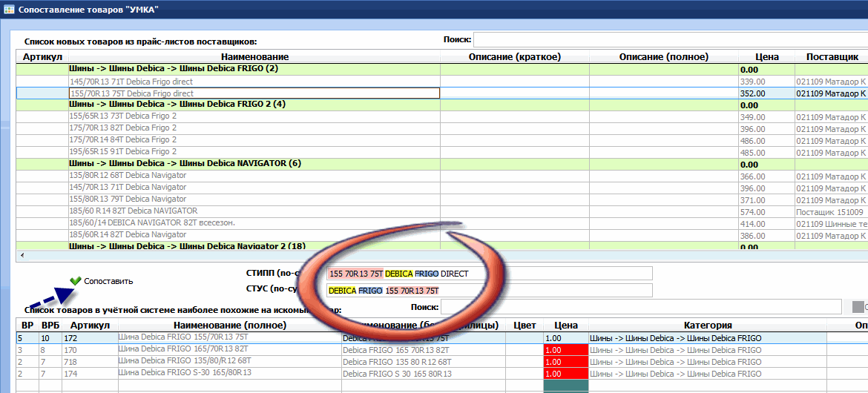
Task: Click the Наименование (полное) column header
Action: [x=230, y=326]
